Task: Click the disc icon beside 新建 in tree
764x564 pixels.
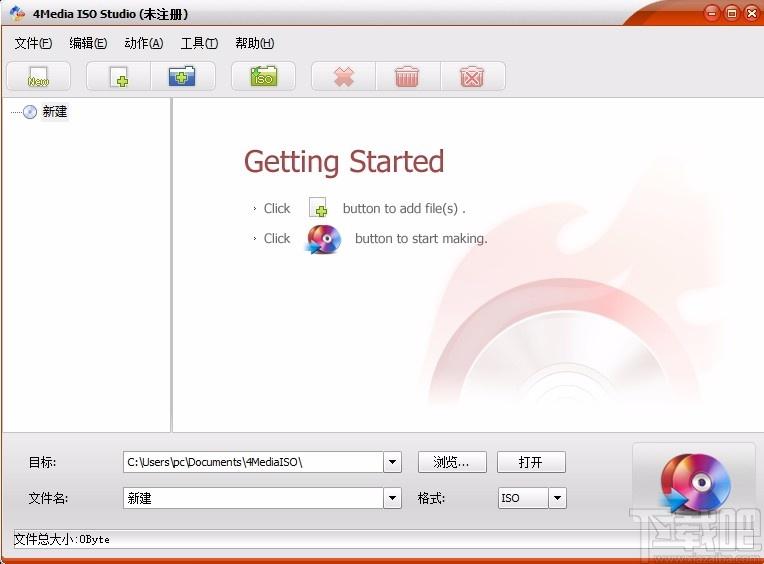Action: click(x=30, y=112)
